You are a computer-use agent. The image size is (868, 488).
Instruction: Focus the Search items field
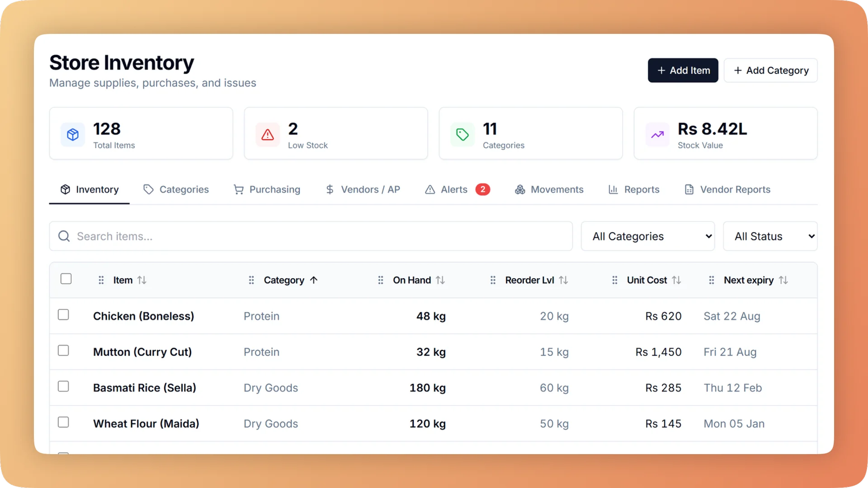(311, 236)
